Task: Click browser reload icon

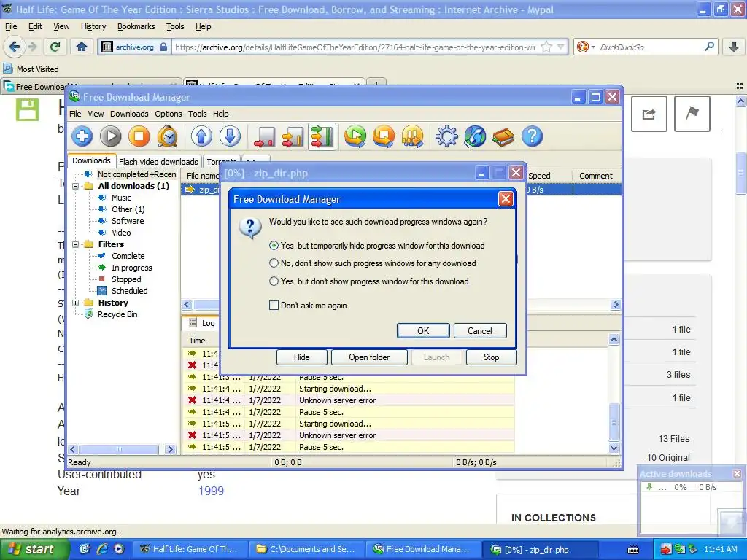Action: point(55,47)
